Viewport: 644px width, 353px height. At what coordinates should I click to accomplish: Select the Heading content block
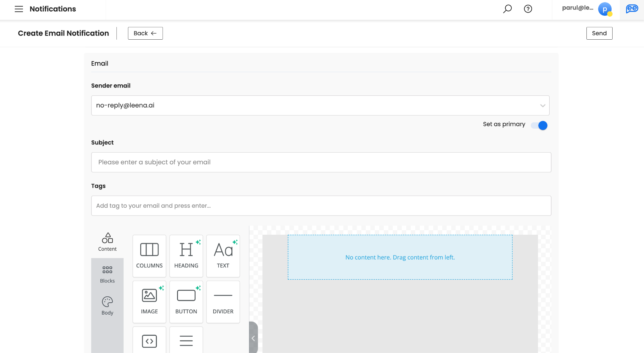(186, 255)
